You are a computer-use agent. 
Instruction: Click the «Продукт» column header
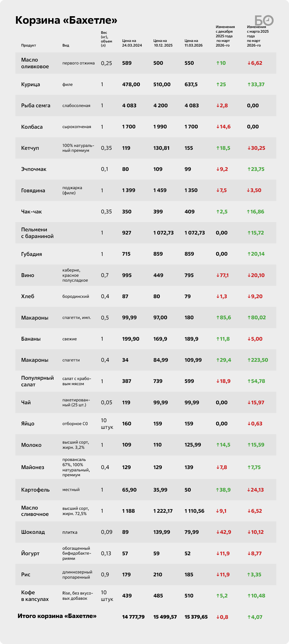click(x=28, y=45)
